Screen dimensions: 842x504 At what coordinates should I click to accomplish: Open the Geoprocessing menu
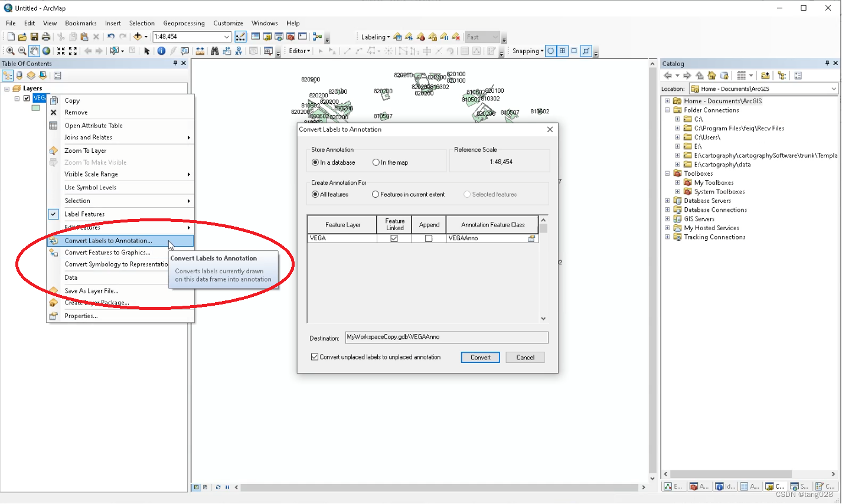[x=184, y=23]
